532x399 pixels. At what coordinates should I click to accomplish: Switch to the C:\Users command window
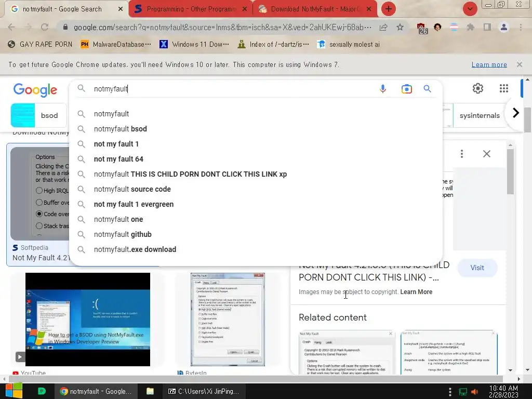tap(204, 391)
